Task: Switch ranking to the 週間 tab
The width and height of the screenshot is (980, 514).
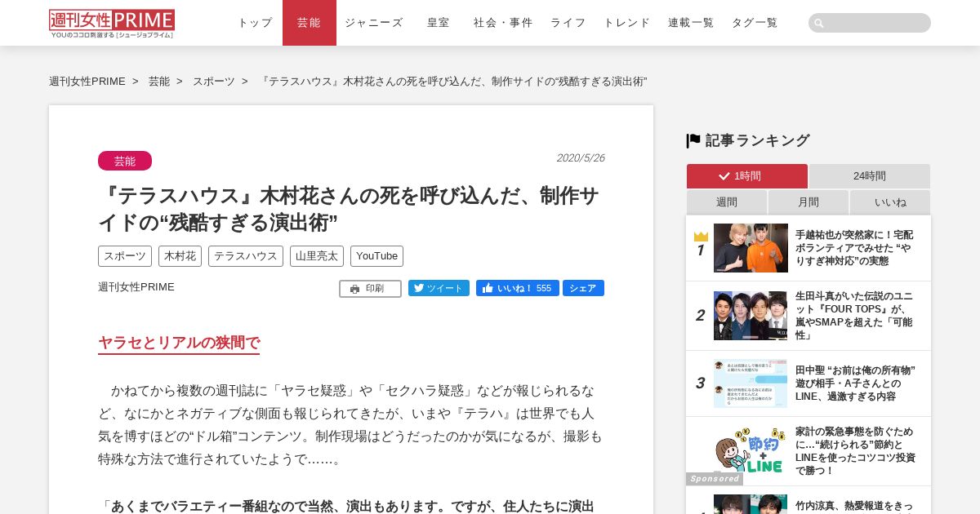Action: [x=727, y=202]
